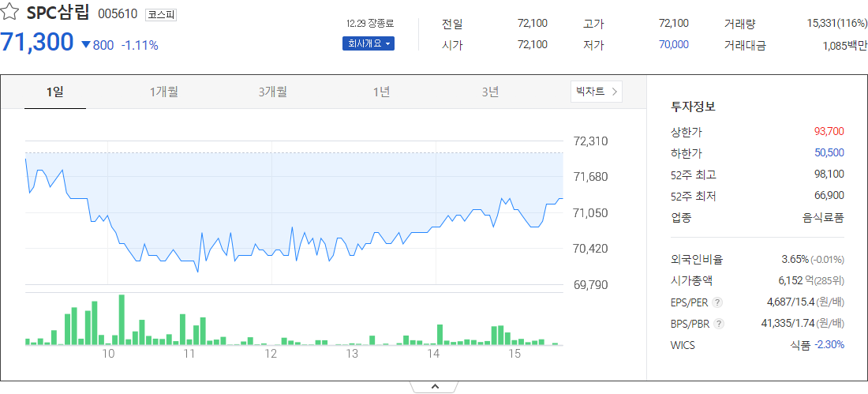This screenshot has width=868, height=394.
Task: Open the BPS/PBR help question mark
Action: point(717,324)
